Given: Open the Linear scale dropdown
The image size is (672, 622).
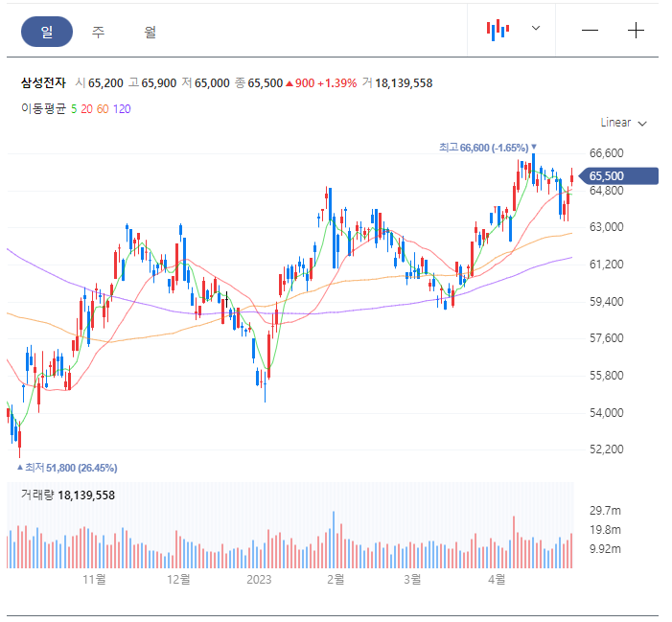Looking at the screenshot, I should point(623,123).
